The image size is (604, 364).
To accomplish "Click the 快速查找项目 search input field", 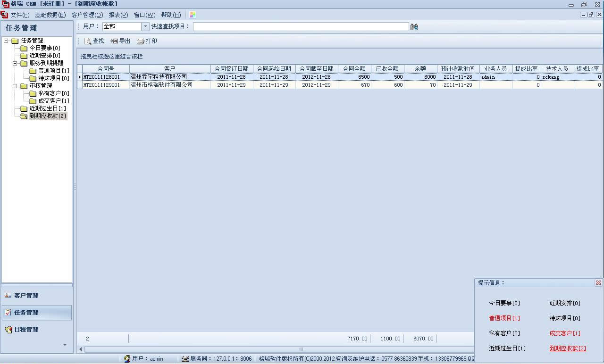I will click(301, 26).
